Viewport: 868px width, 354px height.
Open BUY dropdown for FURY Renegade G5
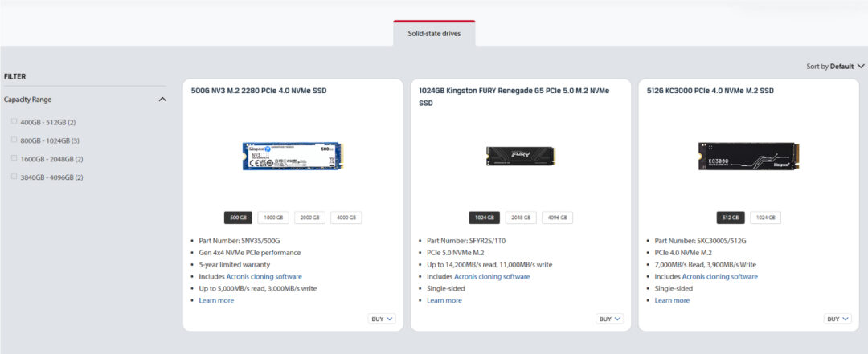coord(610,319)
